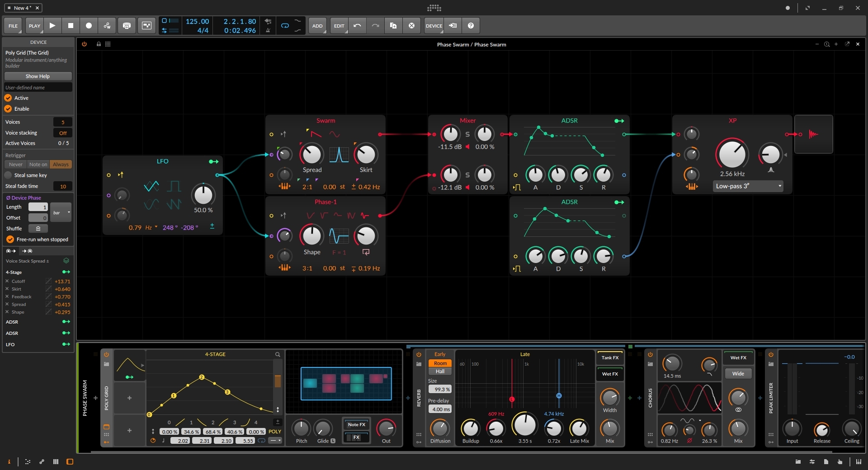Click the magnifier icon in 4-Stage panel
This screenshot has width=868, height=470.
(278, 355)
